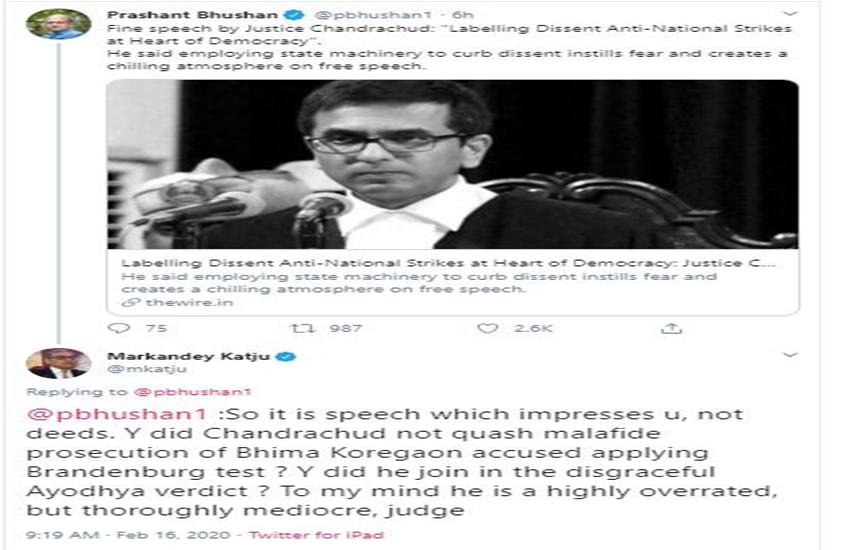Image resolution: width=850 pixels, height=550 pixels.
Task: Click Prashant Bhushan's verified badge
Action: (296, 15)
